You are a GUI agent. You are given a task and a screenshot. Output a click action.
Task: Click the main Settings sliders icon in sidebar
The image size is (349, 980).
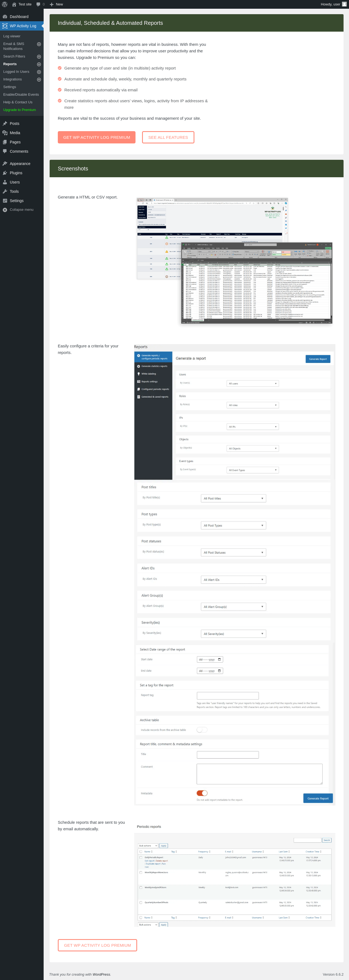(5, 200)
